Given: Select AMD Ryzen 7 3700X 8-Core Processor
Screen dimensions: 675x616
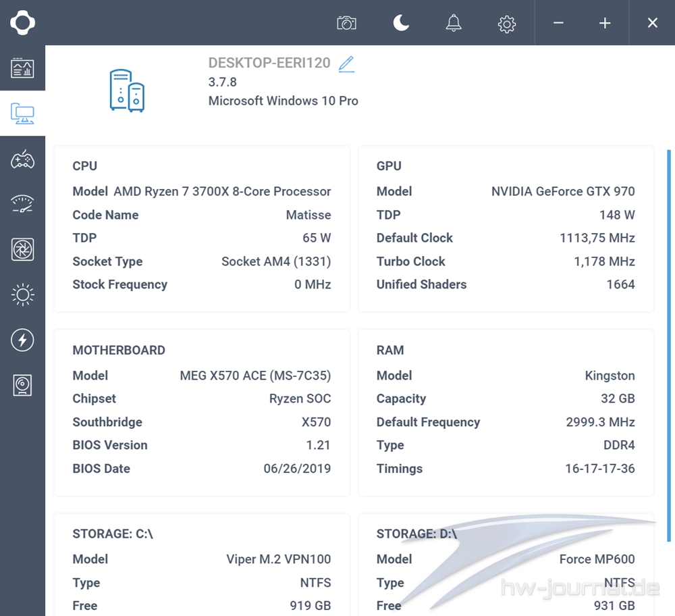Looking at the screenshot, I should [222, 191].
